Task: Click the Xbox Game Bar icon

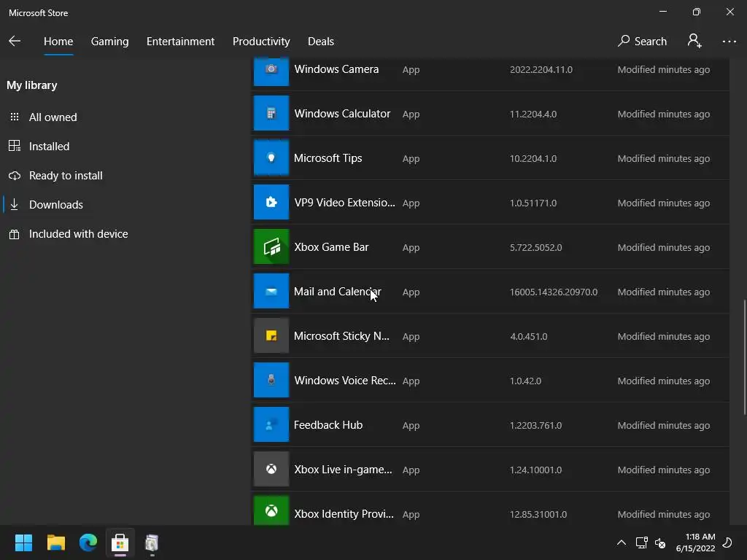Action: click(271, 246)
